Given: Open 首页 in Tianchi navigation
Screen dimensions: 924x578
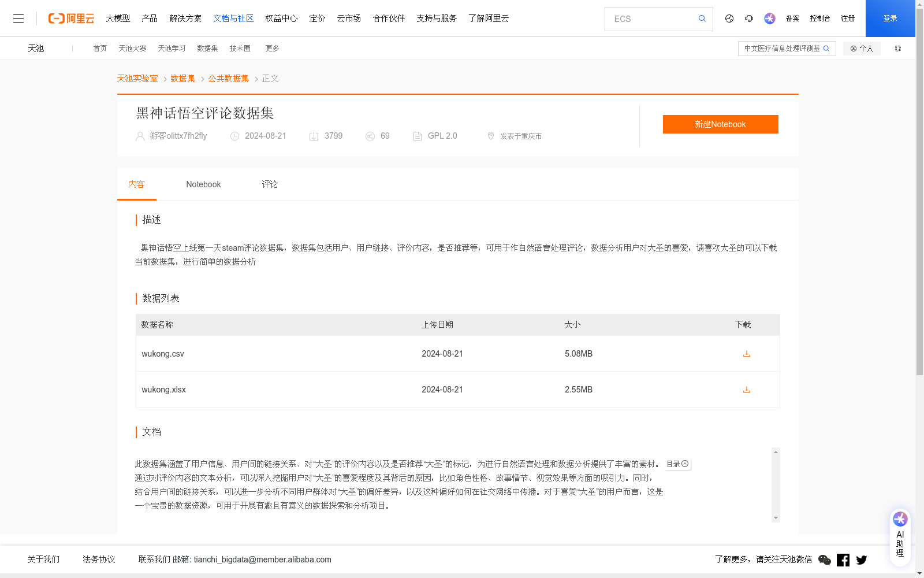Looking at the screenshot, I should 100,49.
